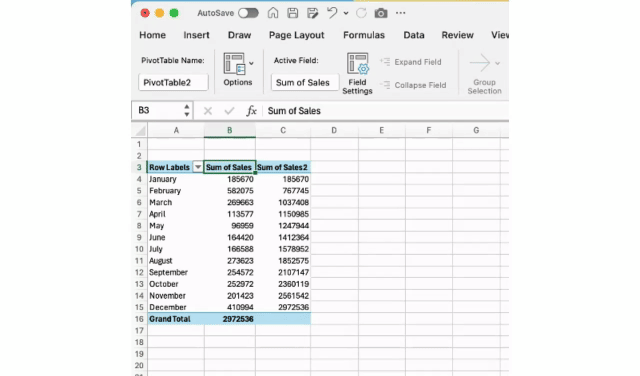Click the Undo arrow icon
The width and height of the screenshot is (640, 376).
click(332, 13)
